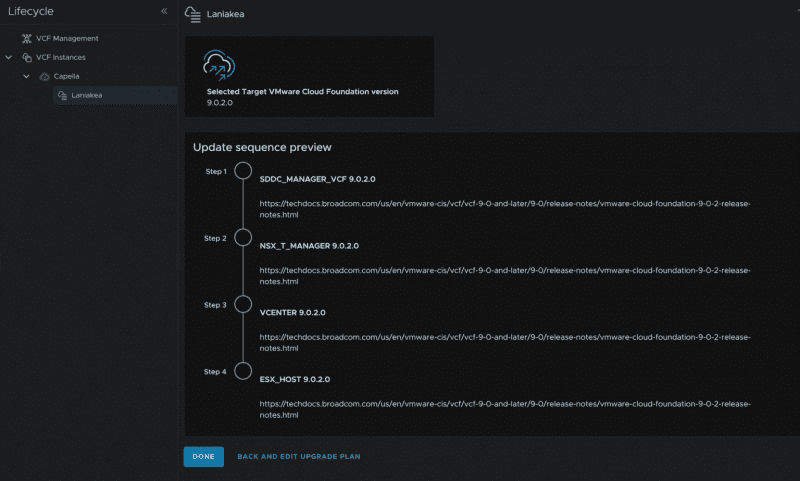800x481 pixels.
Task: Collapse the VCF Instances tree node
Action: click(x=9, y=57)
